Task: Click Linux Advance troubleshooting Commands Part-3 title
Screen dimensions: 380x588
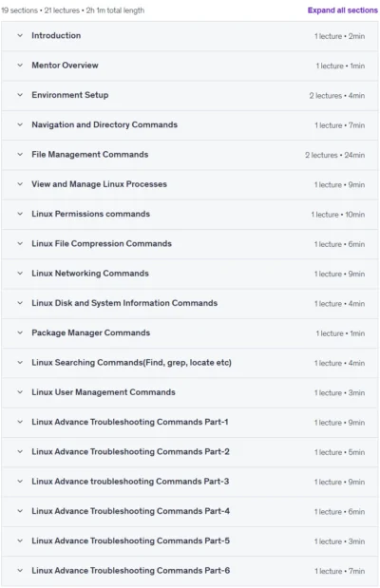Action: click(130, 482)
